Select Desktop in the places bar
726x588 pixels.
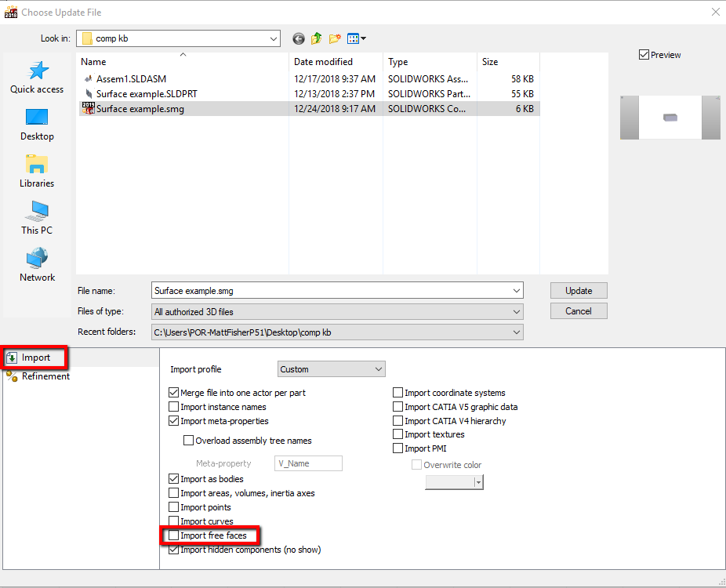coord(37,125)
